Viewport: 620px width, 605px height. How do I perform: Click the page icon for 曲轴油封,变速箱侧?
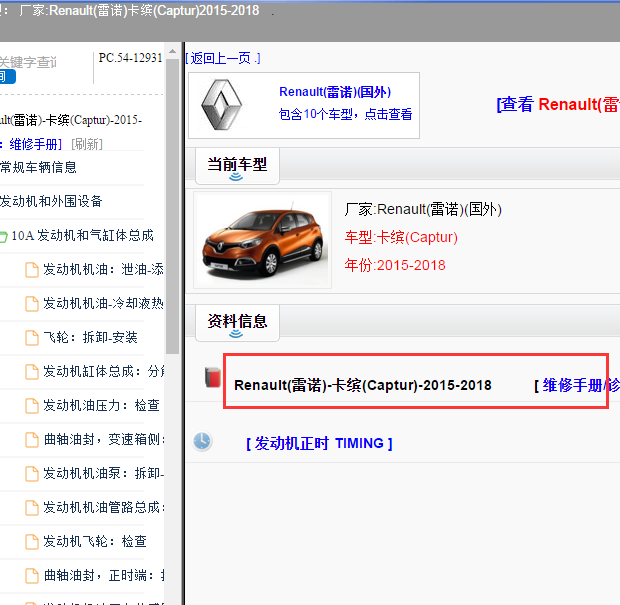[32, 440]
